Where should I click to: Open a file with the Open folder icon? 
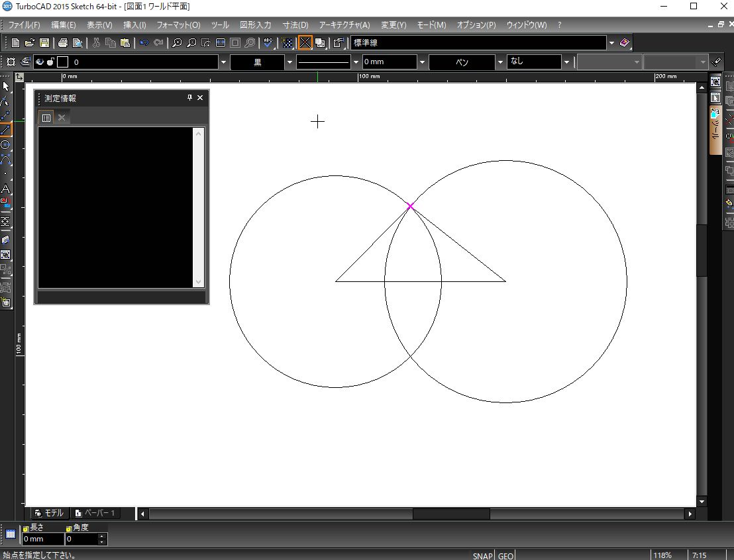30,43
